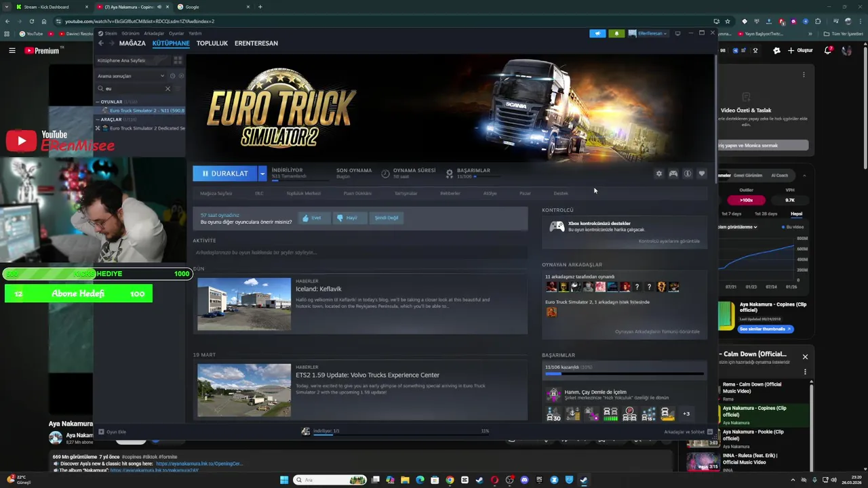This screenshot has height=488, width=868.
Task: Open Chrome from Windows taskbar
Action: pyautogui.click(x=450, y=480)
